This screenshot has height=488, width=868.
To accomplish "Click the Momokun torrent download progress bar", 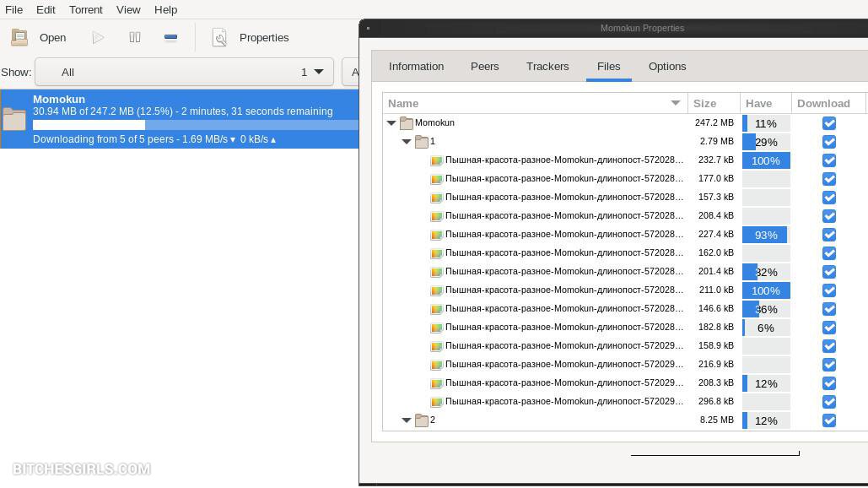I will (195, 125).
